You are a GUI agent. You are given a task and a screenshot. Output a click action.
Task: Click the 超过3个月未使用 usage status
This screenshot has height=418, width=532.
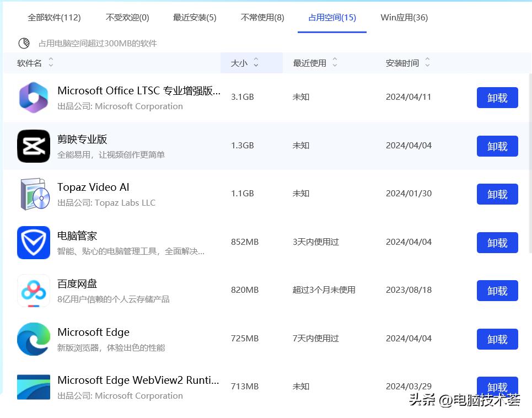(324, 290)
